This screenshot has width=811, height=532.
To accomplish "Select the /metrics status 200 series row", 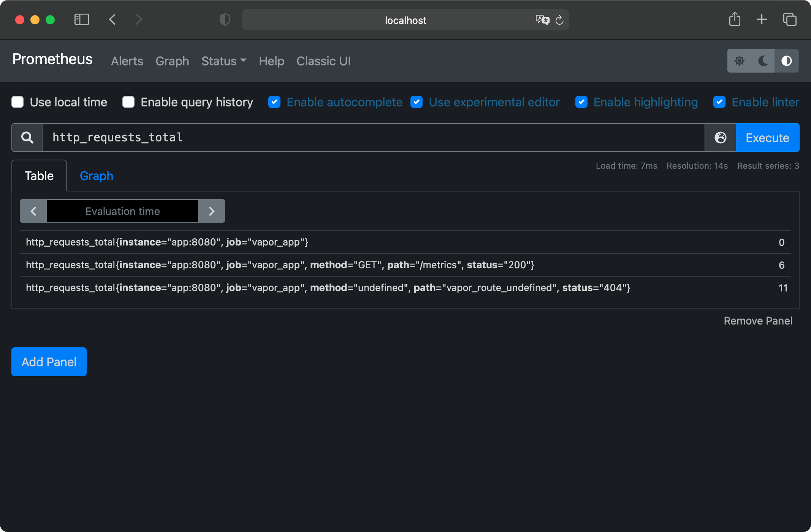I will (405, 265).
